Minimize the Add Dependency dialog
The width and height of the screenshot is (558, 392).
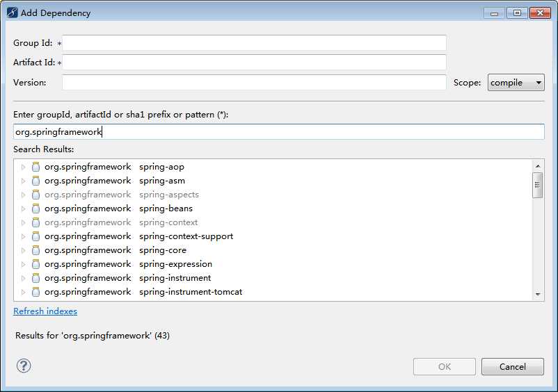(494, 13)
